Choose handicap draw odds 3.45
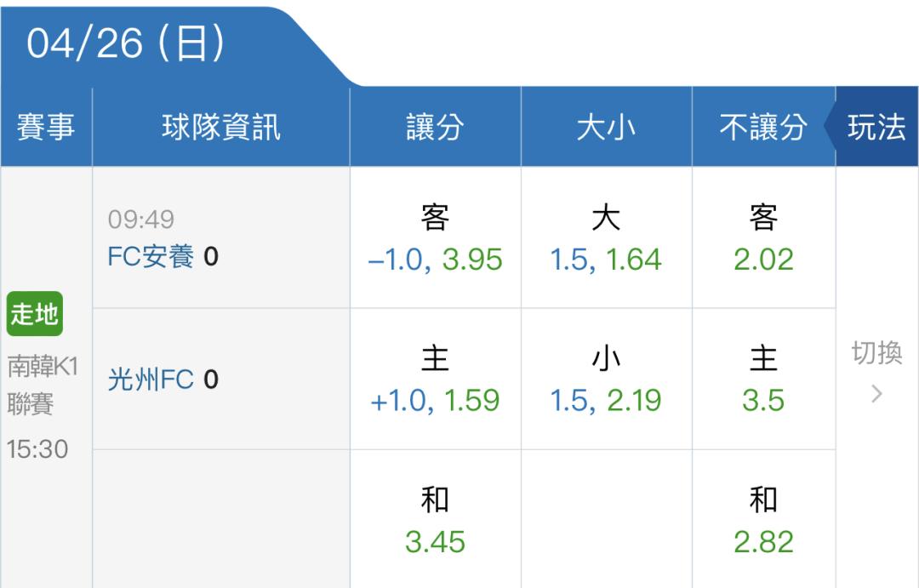Image resolution: width=919 pixels, height=588 pixels. (x=435, y=521)
